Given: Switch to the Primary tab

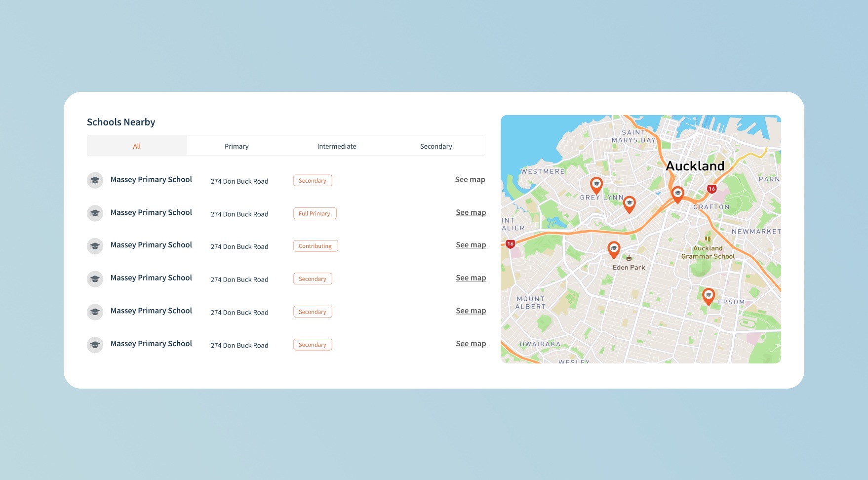Looking at the screenshot, I should point(237,146).
